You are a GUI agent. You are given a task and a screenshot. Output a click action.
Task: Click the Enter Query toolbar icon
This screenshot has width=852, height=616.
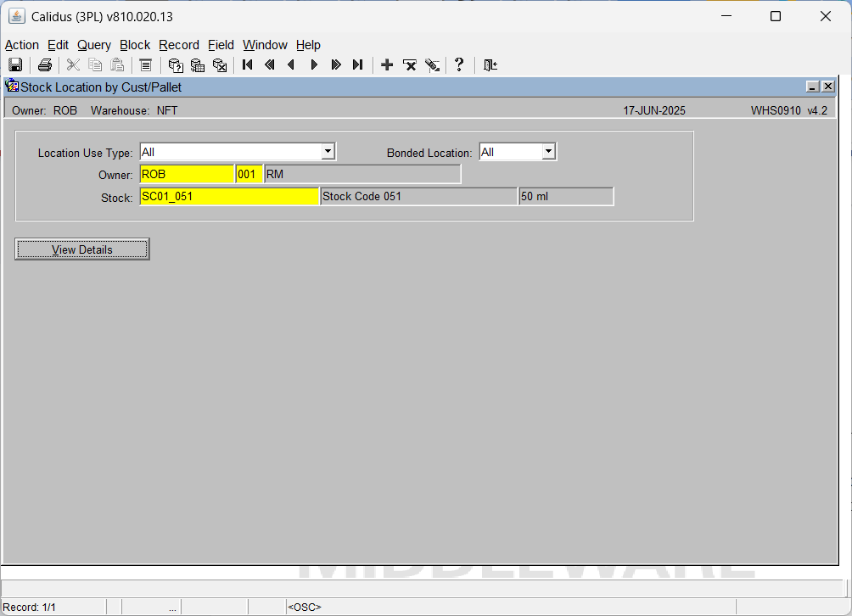[175, 65]
